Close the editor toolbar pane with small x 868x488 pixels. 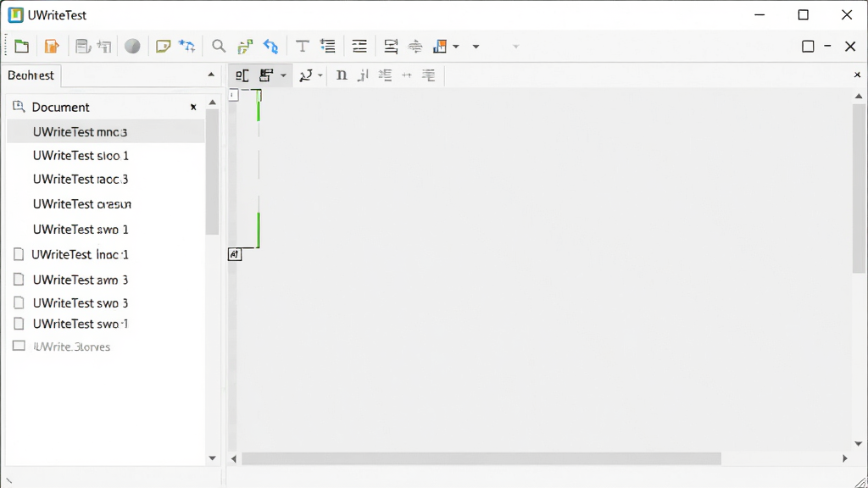pos(857,75)
